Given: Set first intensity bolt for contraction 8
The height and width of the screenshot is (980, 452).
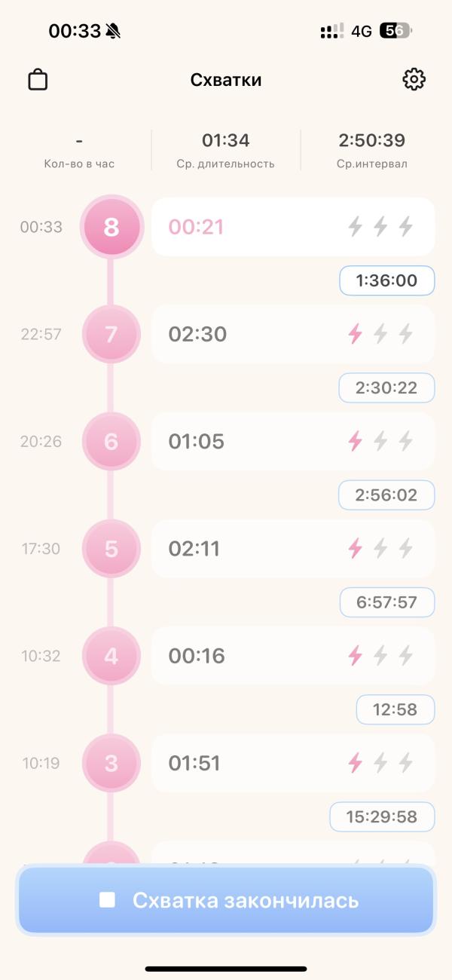Looking at the screenshot, I should (355, 226).
